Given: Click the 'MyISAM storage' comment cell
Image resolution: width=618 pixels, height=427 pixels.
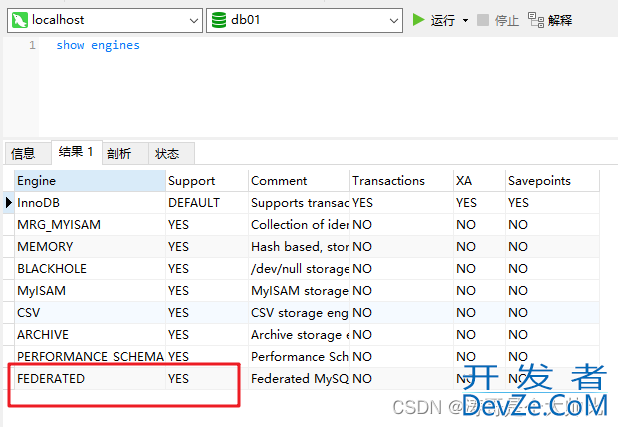Looking at the screenshot, I should pyautogui.click(x=299, y=291).
